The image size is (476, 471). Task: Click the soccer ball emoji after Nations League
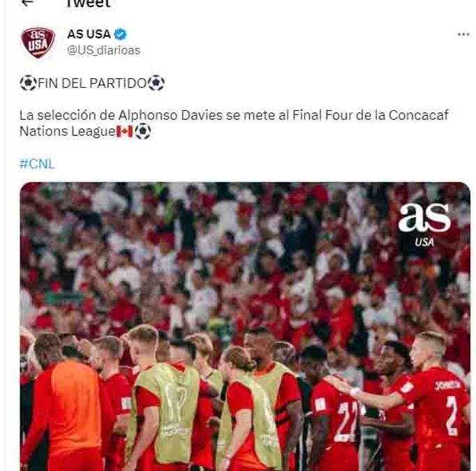(x=142, y=132)
